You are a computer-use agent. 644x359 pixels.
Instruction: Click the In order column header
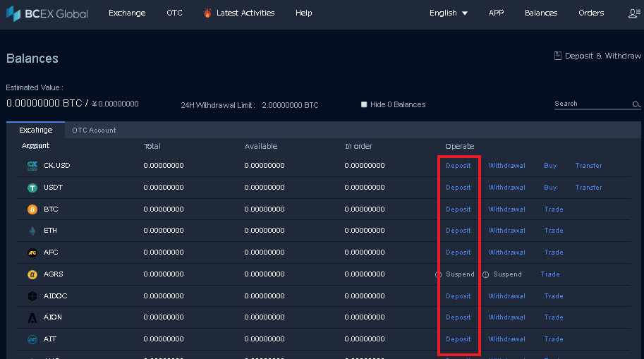[x=358, y=146]
